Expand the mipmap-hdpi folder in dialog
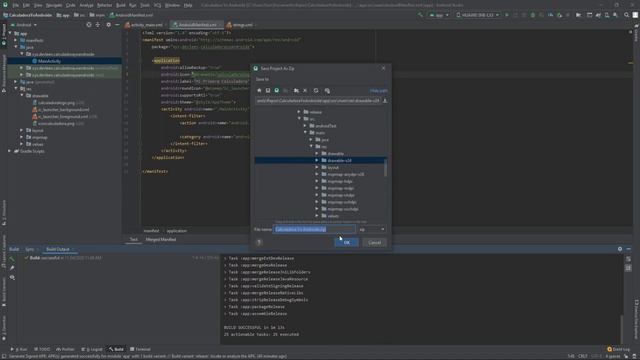 tap(317, 181)
